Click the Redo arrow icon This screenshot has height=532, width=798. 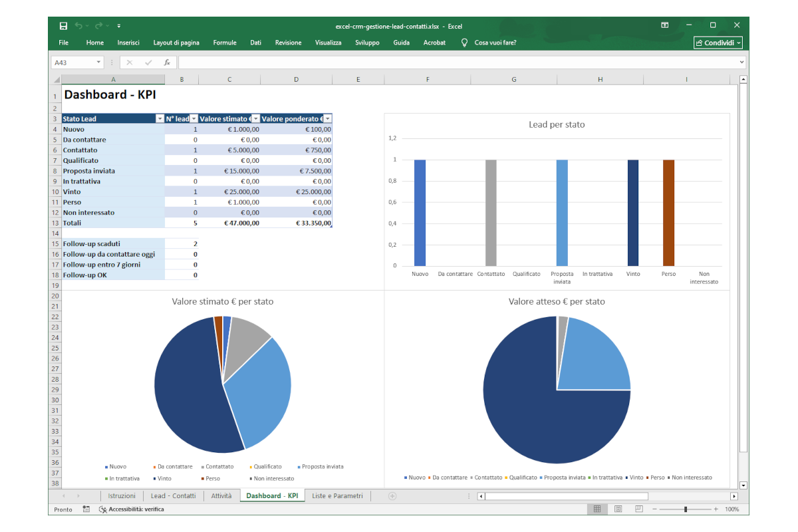pos(98,26)
